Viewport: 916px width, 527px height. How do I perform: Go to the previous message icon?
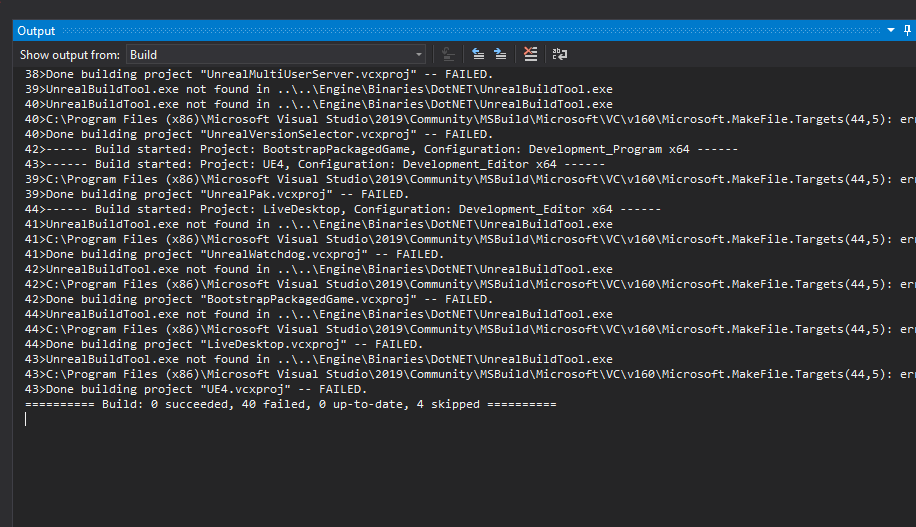478,54
